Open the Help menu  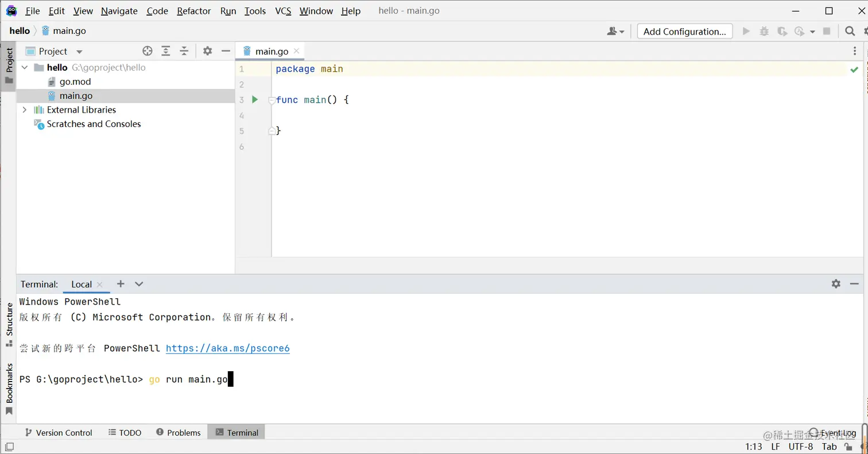click(x=351, y=11)
